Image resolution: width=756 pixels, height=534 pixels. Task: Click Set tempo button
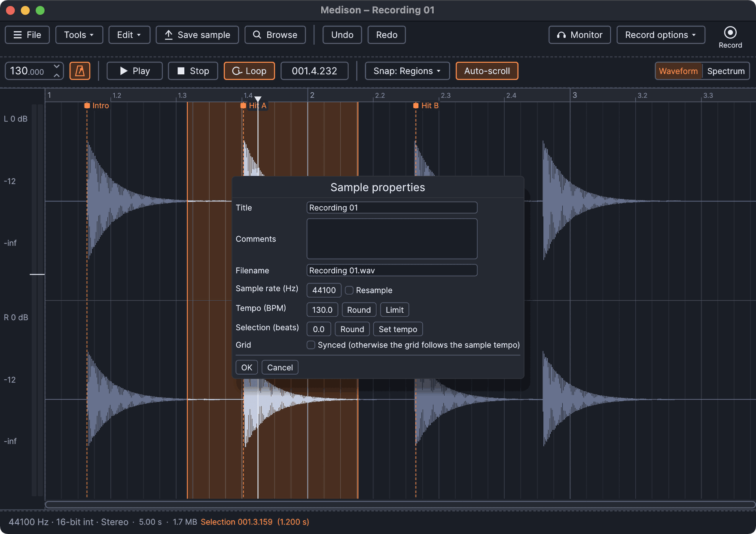398,329
